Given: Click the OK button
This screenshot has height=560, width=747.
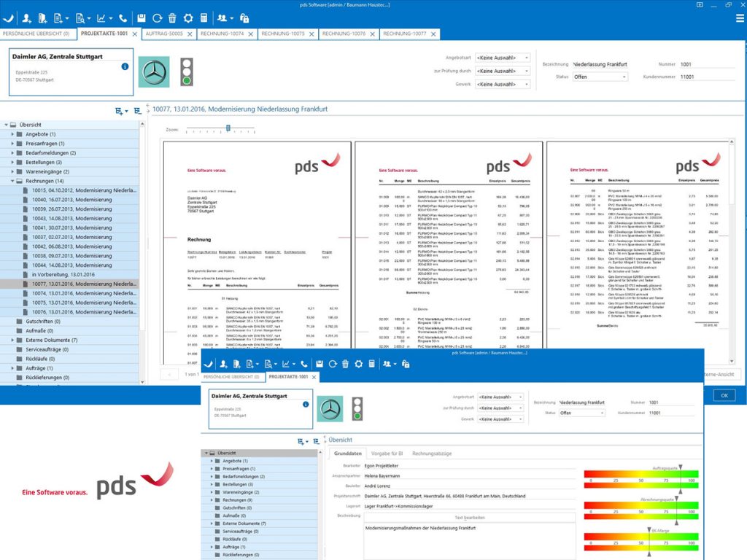Looking at the screenshot, I should (724, 394).
